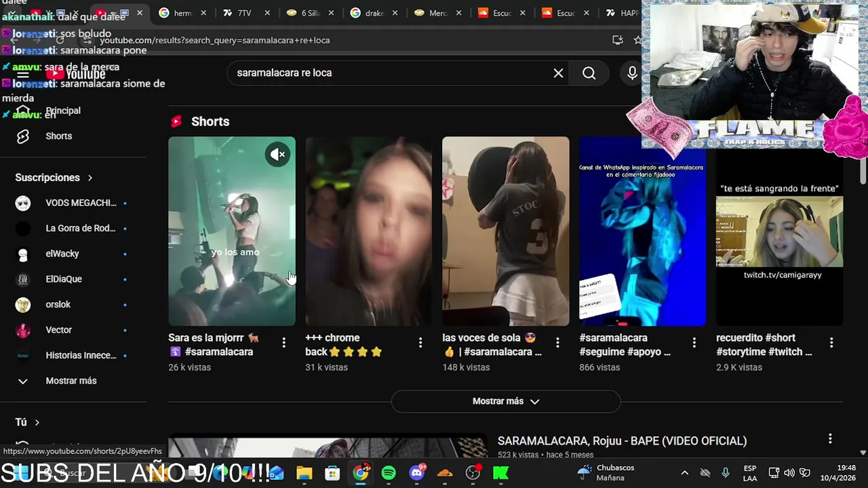Open short titled 'las voces de sola'

coord(492,344)
